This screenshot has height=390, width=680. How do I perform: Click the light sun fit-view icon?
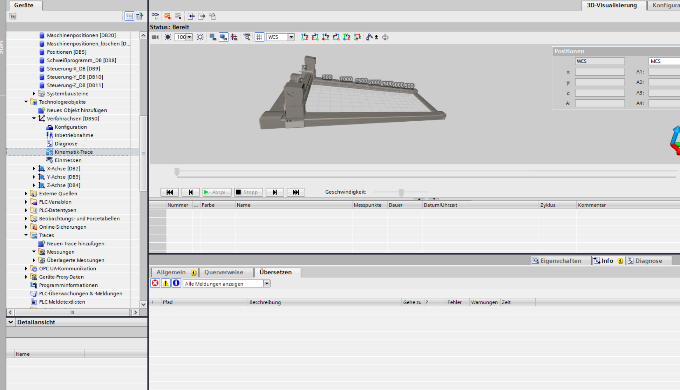tap(200, 37)
